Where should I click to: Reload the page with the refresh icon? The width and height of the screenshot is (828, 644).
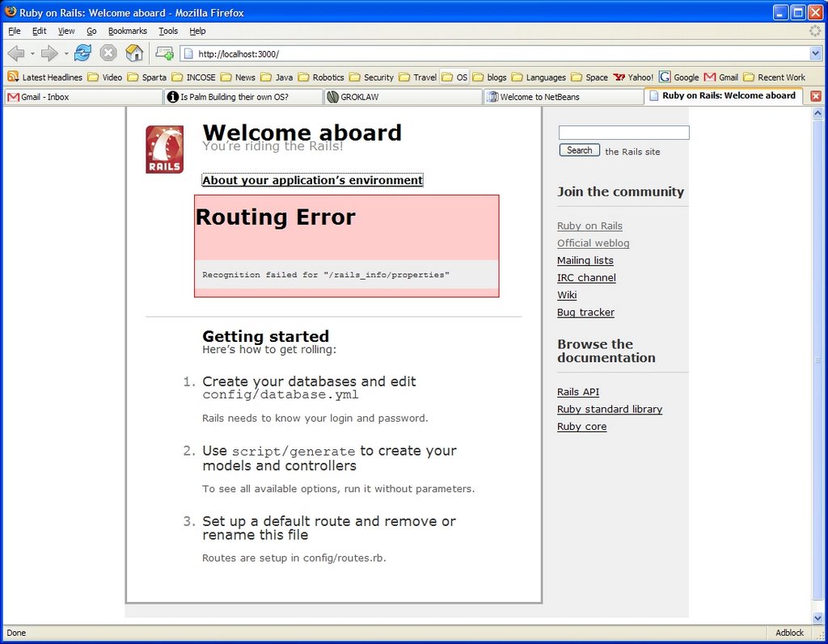click(x=82, y=53)
